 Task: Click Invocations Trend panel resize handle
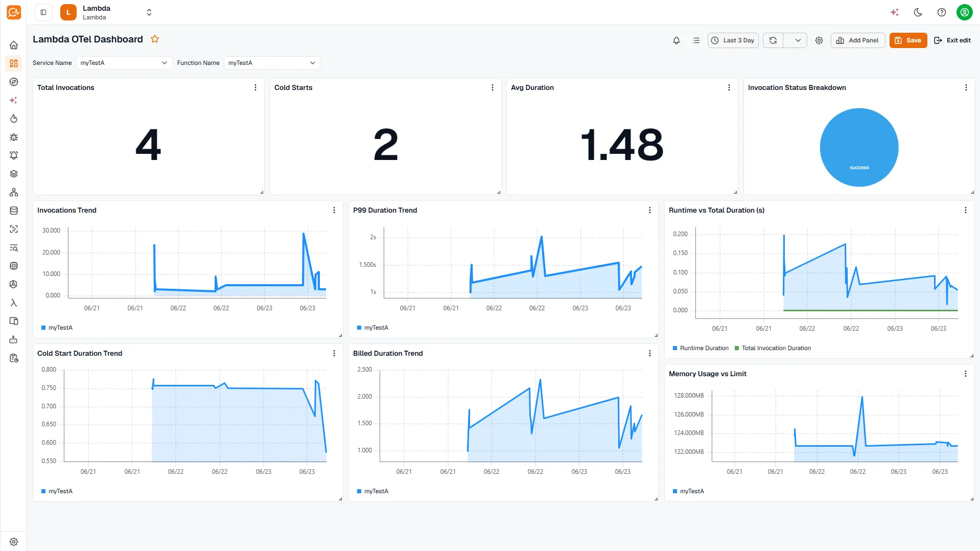click(x=340, y=335)
